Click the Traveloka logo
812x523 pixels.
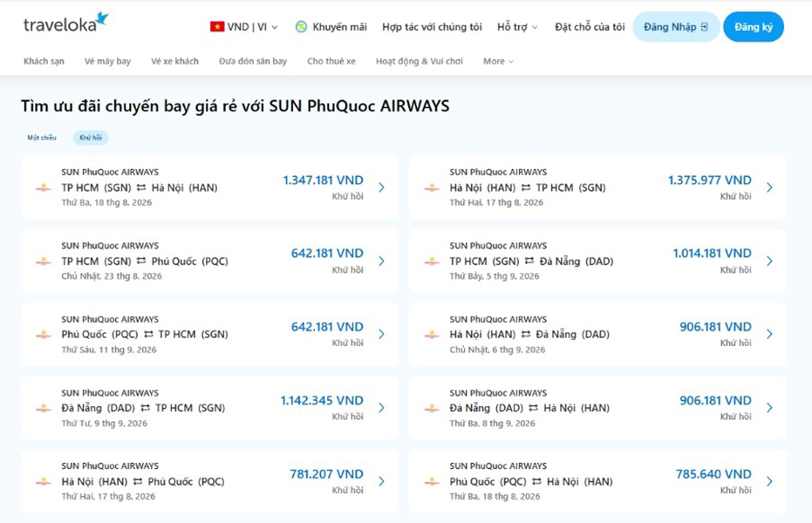click(x=65, y=23)
